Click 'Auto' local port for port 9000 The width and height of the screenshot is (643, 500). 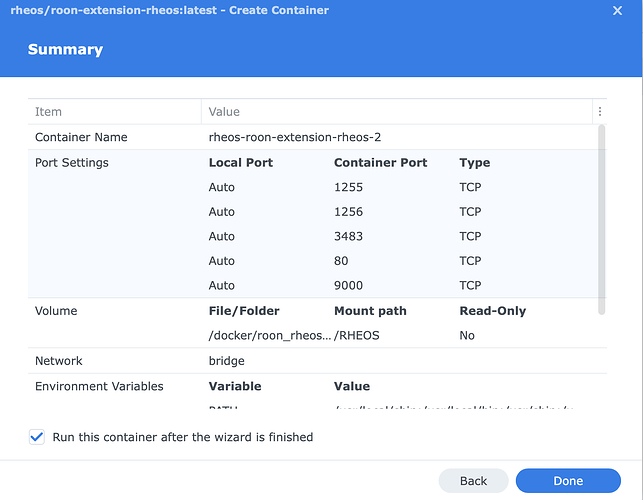coord(221,285)
